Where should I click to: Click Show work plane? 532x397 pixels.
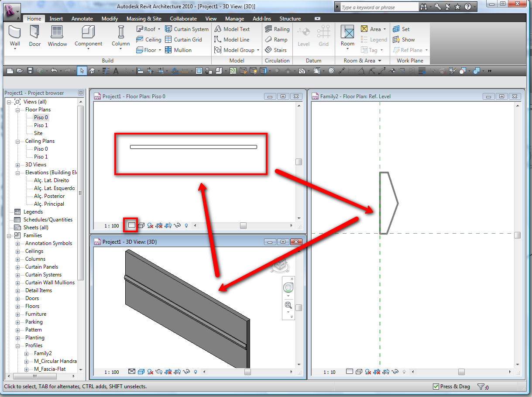403,39
